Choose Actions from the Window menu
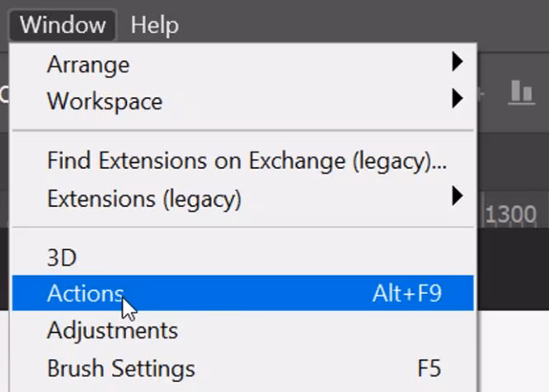 coord(85,293)
